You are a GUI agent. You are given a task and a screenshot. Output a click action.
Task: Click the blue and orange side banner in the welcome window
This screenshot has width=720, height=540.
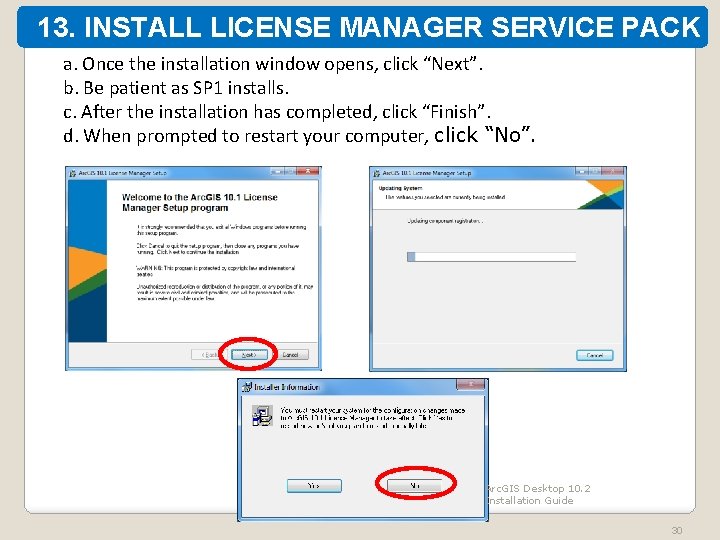[87, 261]
